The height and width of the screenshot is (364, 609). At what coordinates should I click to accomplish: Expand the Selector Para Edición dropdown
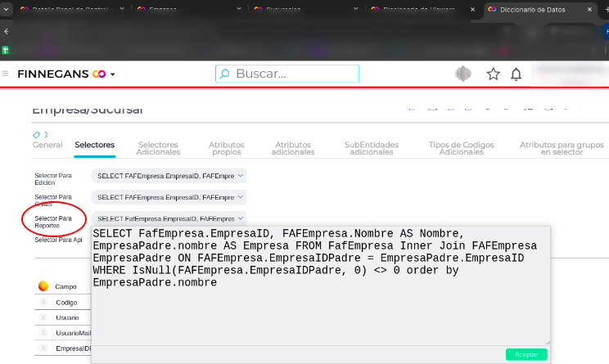[240, 176]
